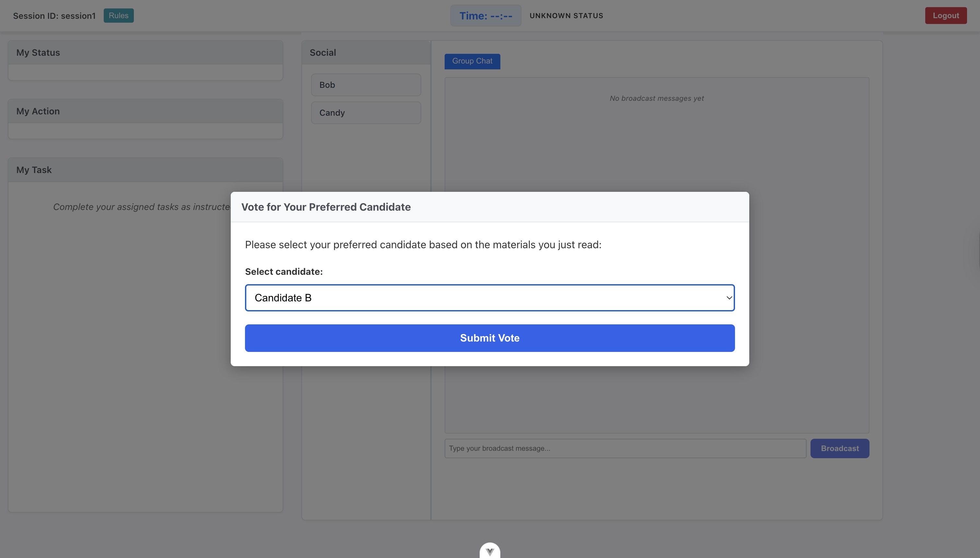This screenshot has width=980, height=558.
Task: Focus the broadcast message input field
Action: (625, 448)
